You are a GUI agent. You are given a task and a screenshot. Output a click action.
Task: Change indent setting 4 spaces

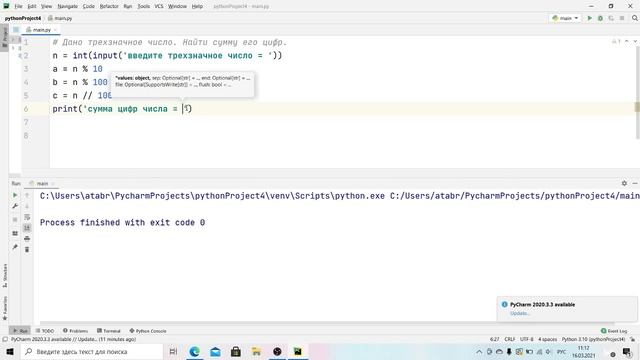(x=547, y=339)
